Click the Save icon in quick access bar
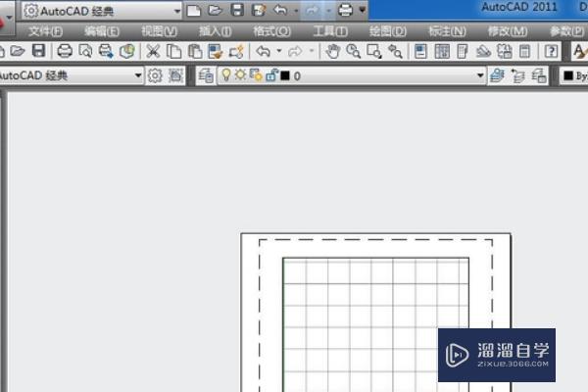 pos(237,10)
